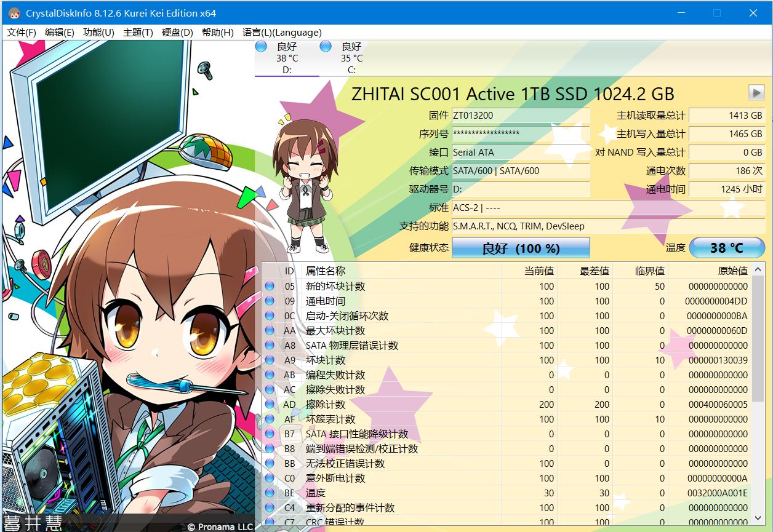Click the status orb for 坏簇表计数 row

[x=270, y=419]
